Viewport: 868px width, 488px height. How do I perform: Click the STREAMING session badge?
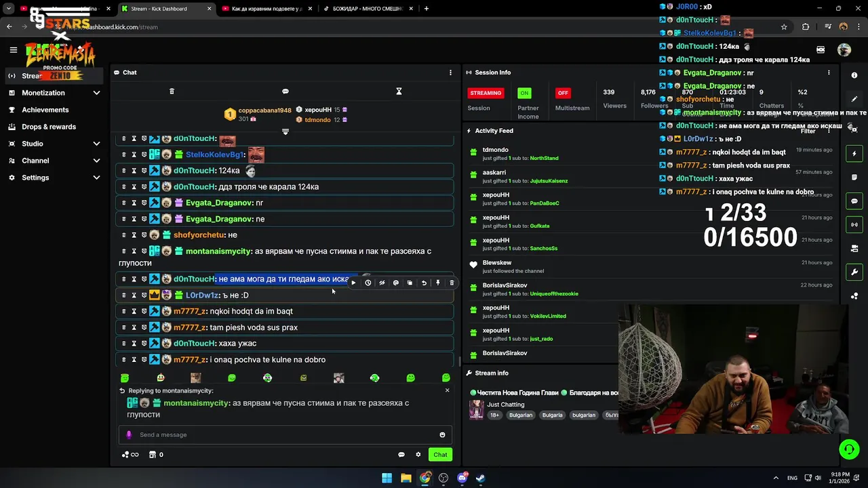click(x=486, y=93)
